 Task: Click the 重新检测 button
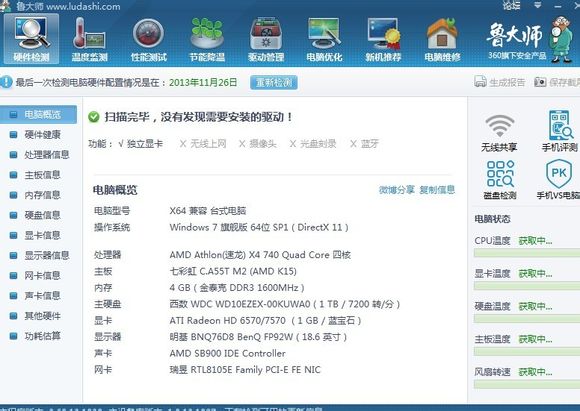(274, 82)
